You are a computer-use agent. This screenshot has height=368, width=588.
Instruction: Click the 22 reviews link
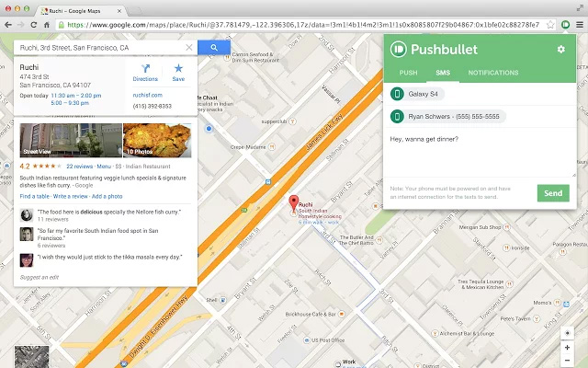80,167
